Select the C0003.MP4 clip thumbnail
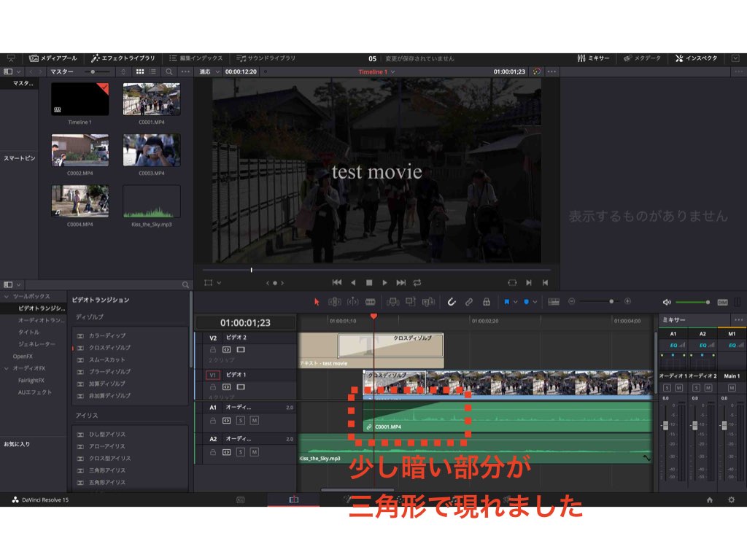Image resolution: width=747 pixels, height=560 pixels. tap(152, 150)
